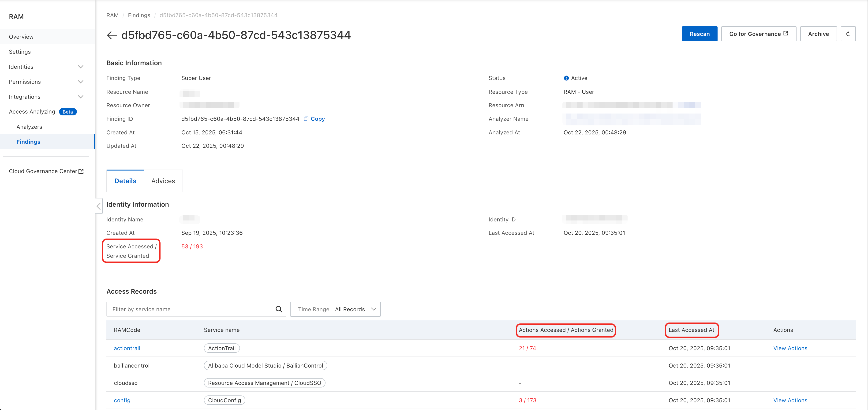
Task: Click the back arrow beside finding ID
Action: click(112, 35)
